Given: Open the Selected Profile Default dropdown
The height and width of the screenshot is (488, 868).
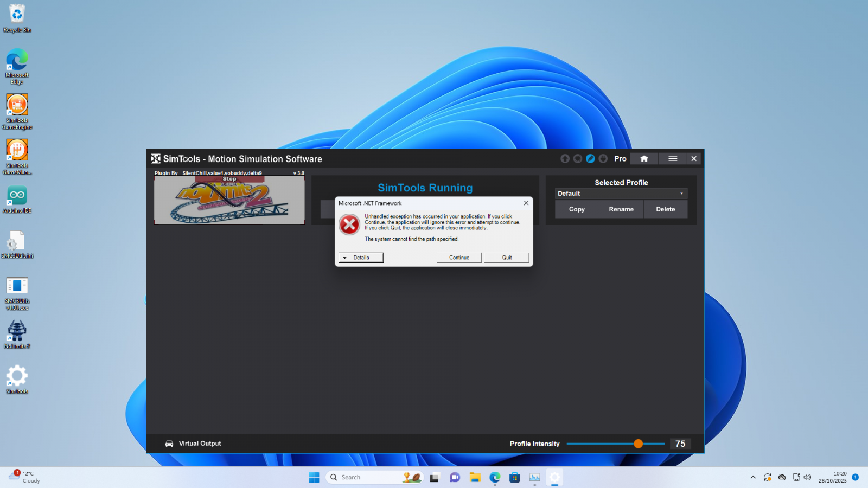Looking at the screenshot, I should [621, 194].
